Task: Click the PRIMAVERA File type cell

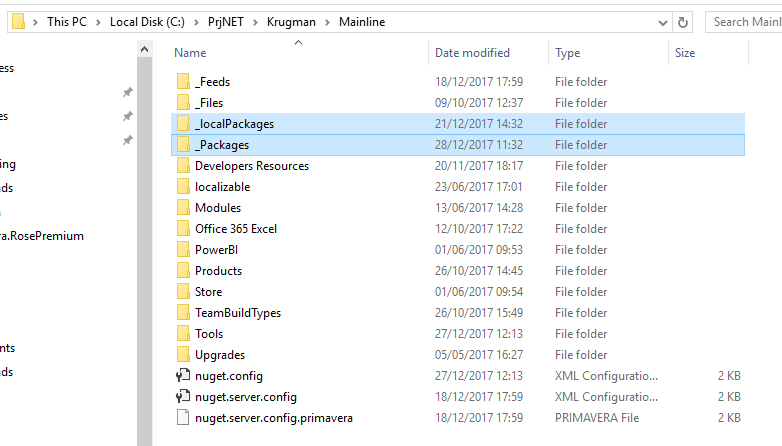Action: (x=597, y=418)
